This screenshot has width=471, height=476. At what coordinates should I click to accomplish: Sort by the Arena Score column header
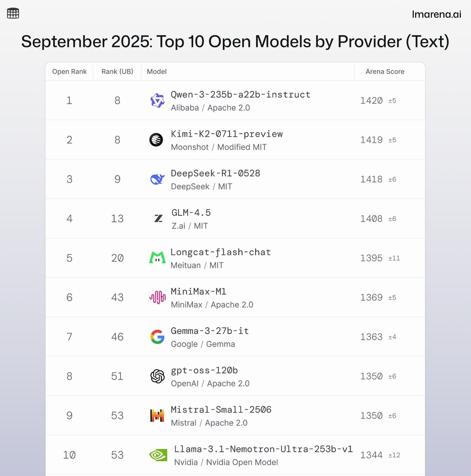tap(385, 71)
